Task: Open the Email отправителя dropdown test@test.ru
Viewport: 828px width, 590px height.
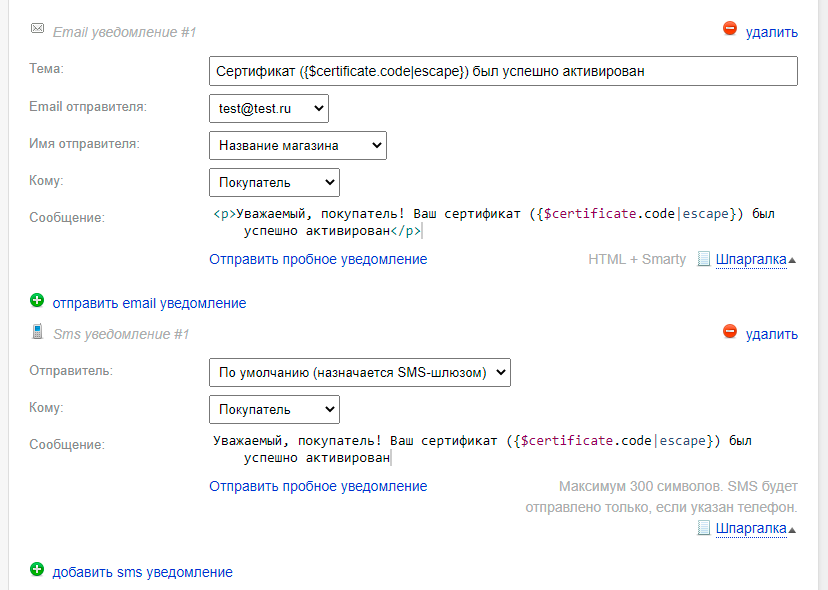Action: coord(269,108)
